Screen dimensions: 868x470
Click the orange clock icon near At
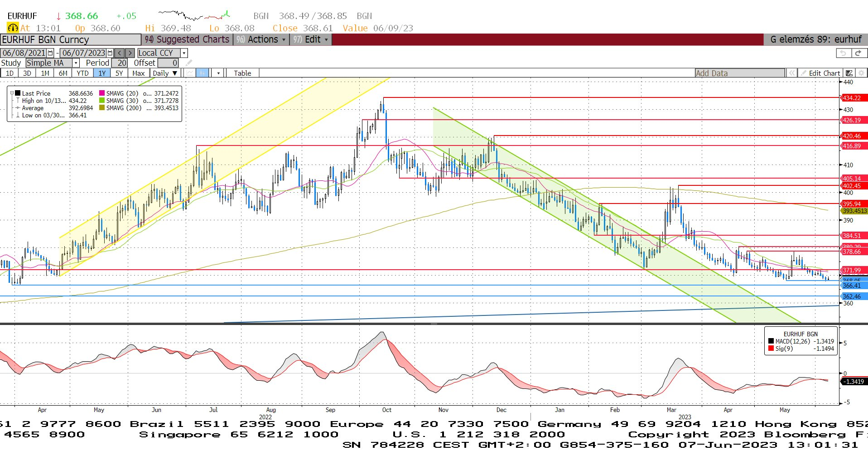click(x=13, y=28)
